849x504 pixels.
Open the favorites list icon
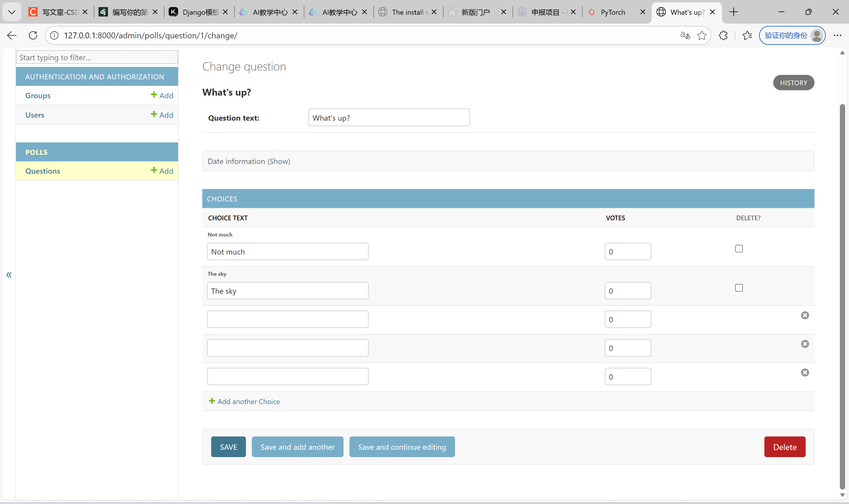coord(747,35)
